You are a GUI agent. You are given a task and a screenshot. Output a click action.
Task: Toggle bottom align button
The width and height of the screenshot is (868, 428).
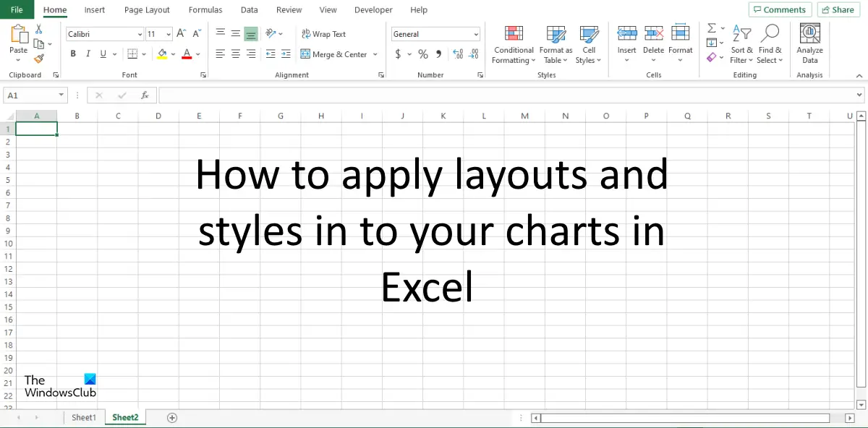(251, 33)
